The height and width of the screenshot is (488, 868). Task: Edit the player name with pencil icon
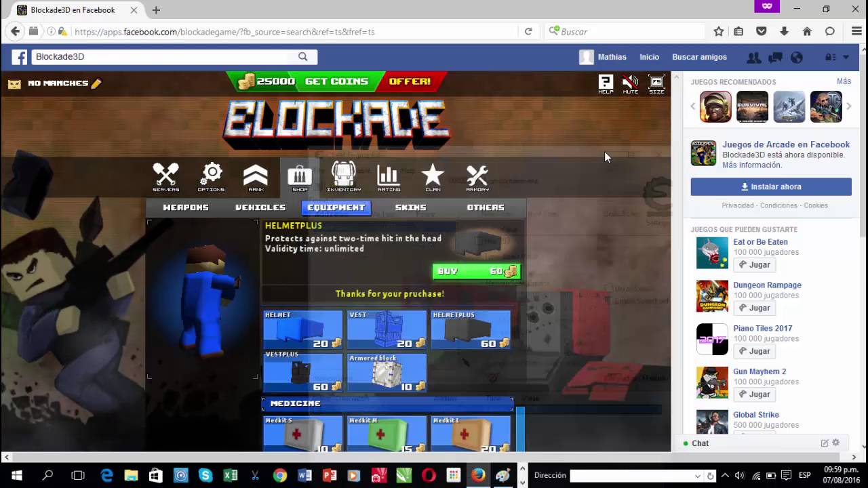pos(96,83)
